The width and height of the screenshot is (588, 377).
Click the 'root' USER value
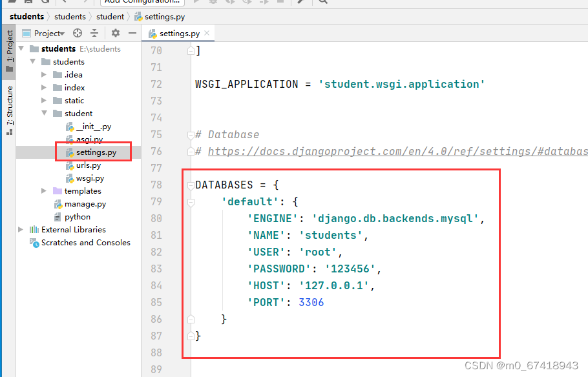[318, 252]
